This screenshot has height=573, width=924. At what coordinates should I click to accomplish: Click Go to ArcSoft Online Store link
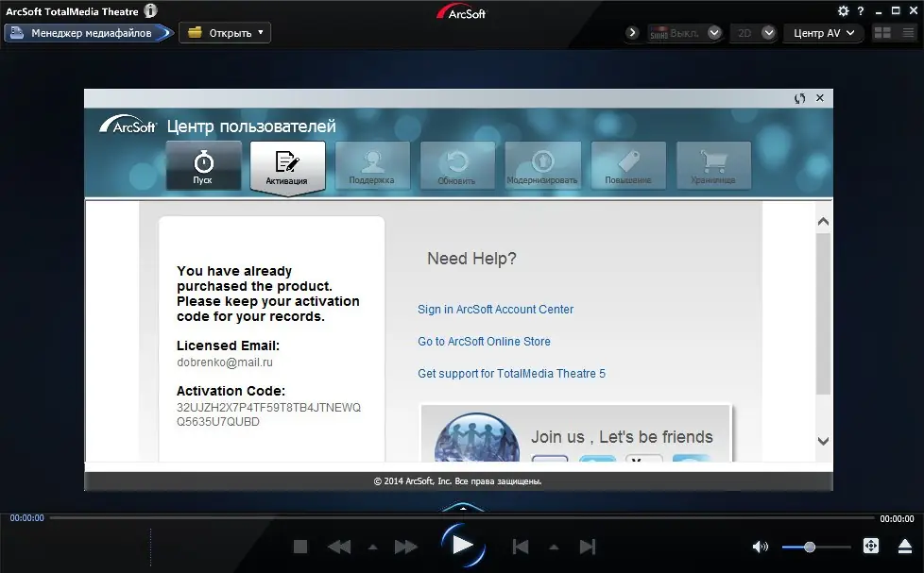[484, 342]
